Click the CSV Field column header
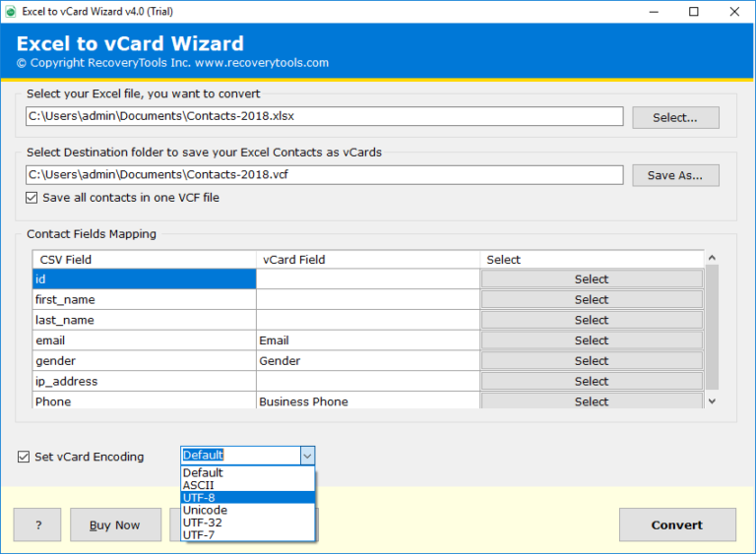 pyautogui.click(x=144, y=260)
